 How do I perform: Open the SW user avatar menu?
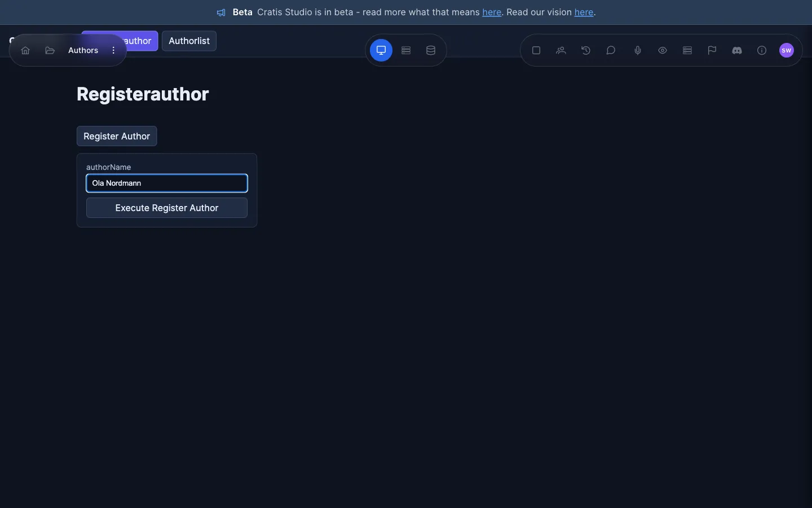click(x=787, y=50)
